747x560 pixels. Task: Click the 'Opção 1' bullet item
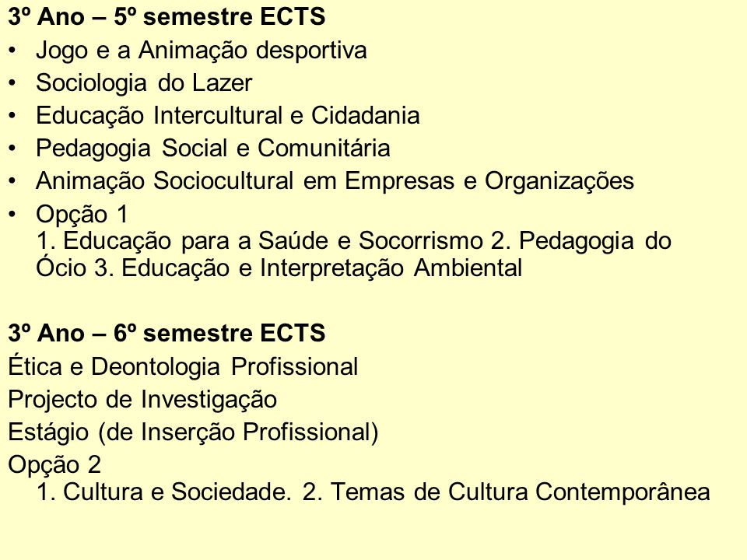pos(82,215)
